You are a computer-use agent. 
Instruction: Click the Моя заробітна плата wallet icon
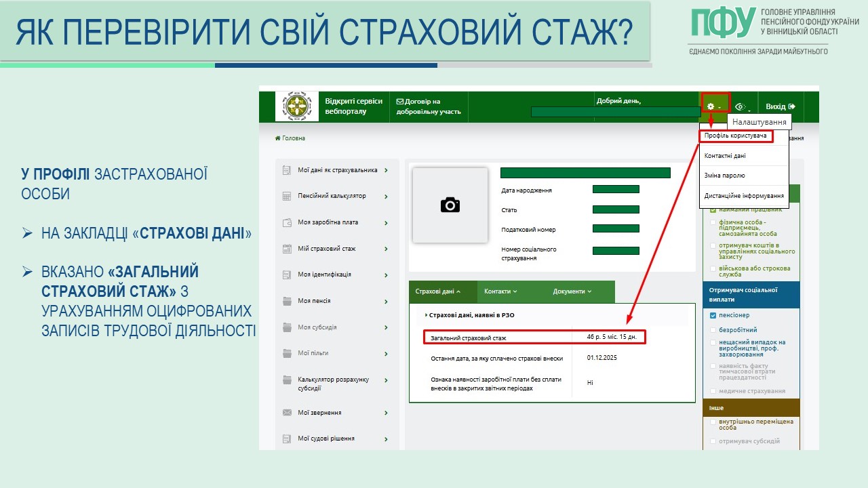[286, 222]
